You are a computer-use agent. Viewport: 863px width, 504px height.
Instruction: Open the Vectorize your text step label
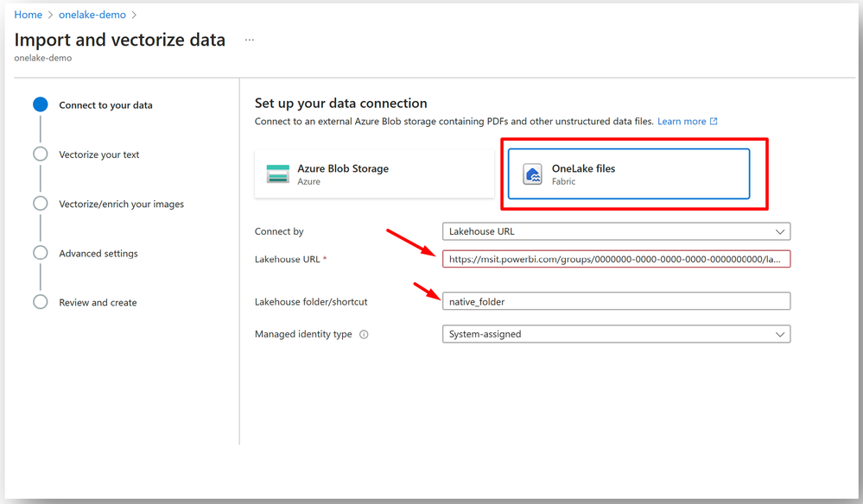pos(99,154)
